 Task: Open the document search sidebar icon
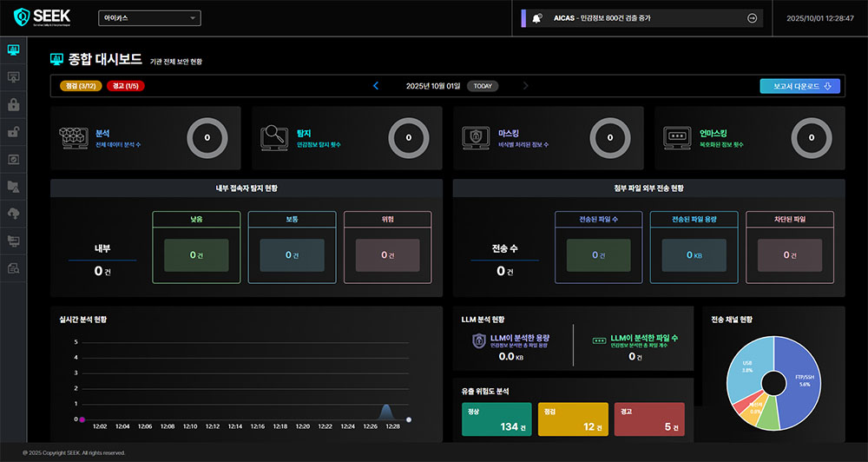point(13,268)
